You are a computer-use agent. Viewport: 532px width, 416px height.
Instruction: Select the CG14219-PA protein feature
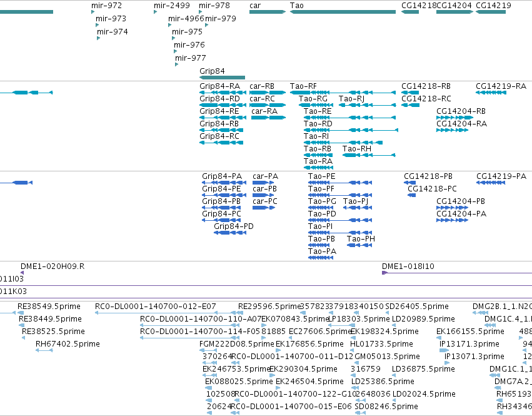tap(491, 183)
